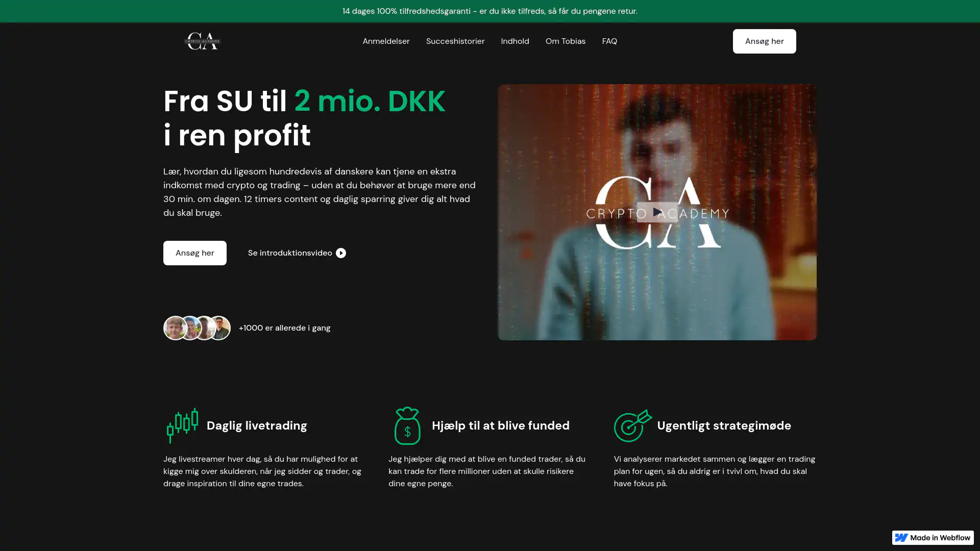
Task: Click the 14 dages tilfredshedsgaranti banner
Action: point(489,11)
